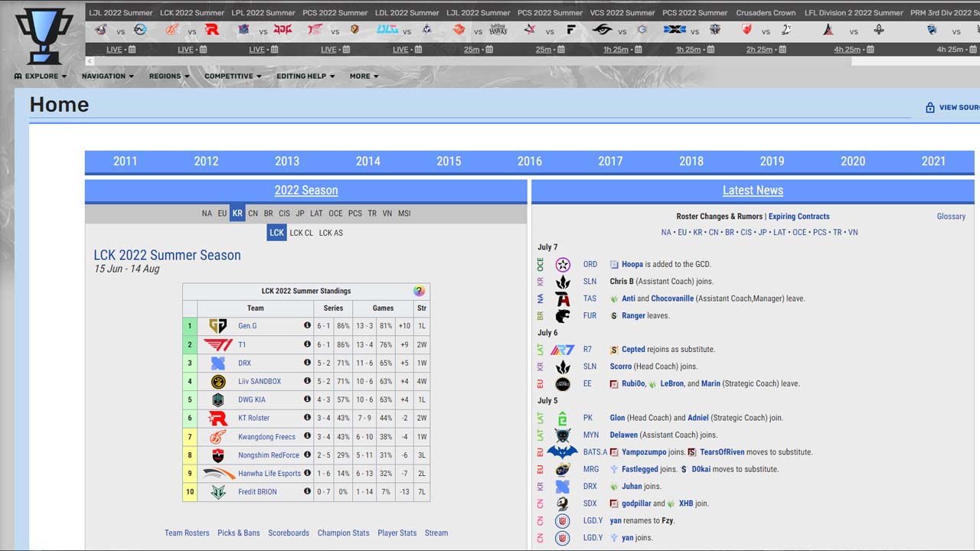Open the Editing Help dropdown
This screenshot has width=980, height=551.
pyautogui.click(x=306, y=76)
